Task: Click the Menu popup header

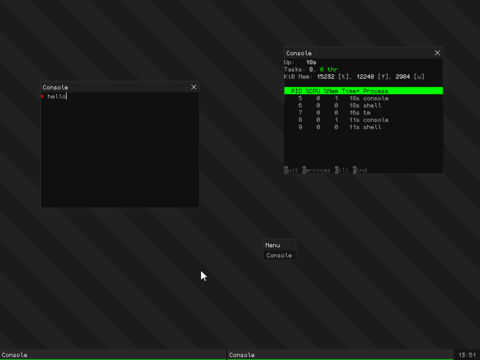Action: [x=279, y=245]
